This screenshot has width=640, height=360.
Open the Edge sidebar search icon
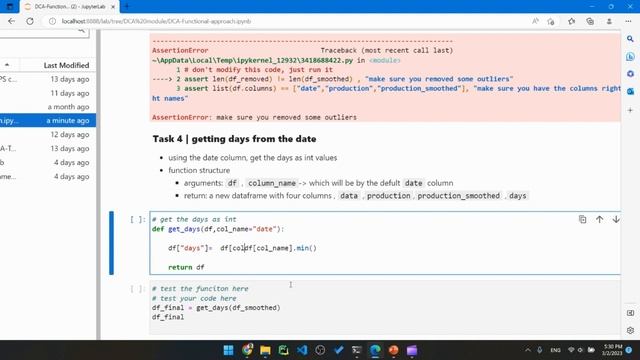pos(630,39)
